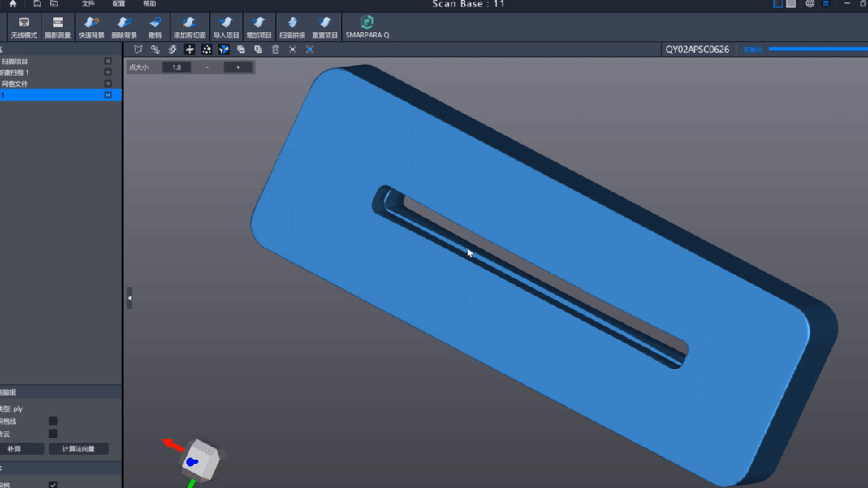868x488 pixels.
Task: Select 新建扫描 1 tree item
Action: coord(15,72)
